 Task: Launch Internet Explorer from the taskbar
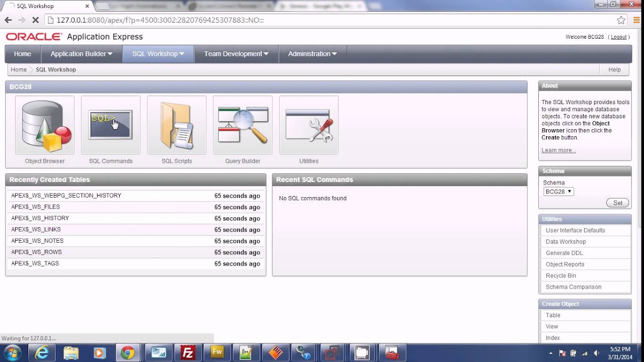(x=42, y=352)
